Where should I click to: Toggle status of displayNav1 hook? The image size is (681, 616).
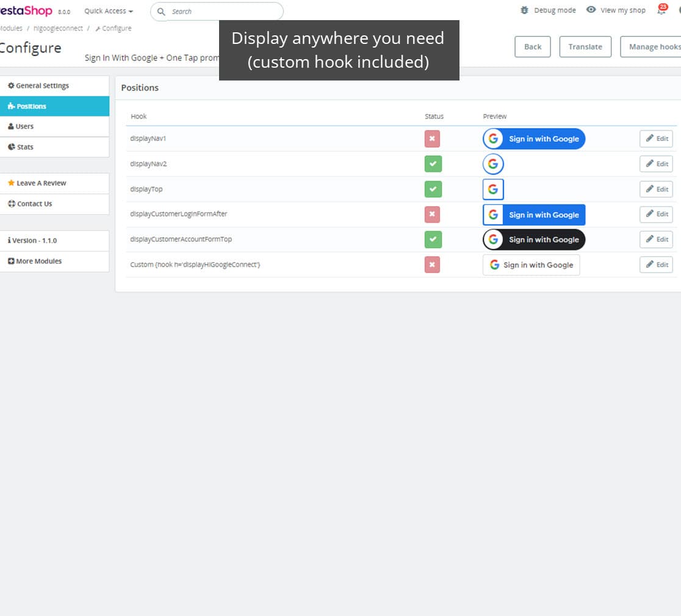pyautogui.click(x=432, y=139)
